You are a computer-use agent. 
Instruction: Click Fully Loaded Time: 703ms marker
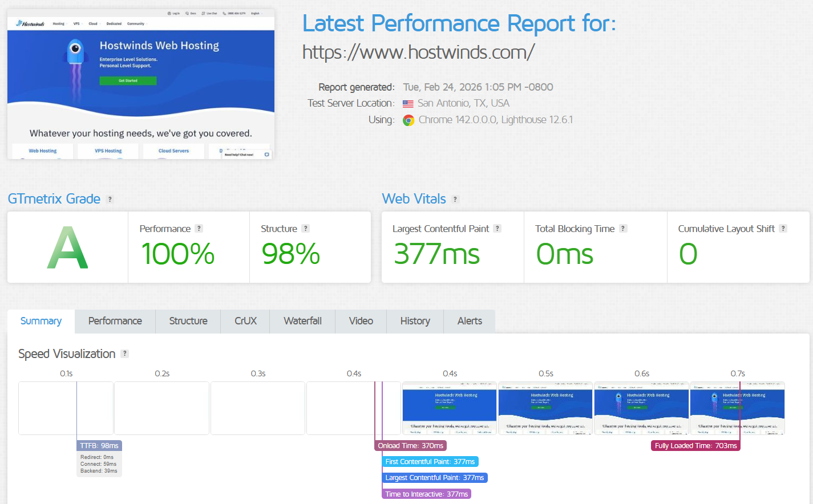695,446
